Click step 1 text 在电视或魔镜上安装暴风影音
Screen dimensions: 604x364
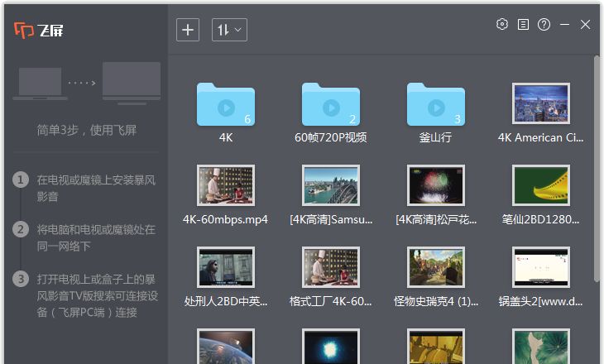pyautogui.click(x=96, y=189)
